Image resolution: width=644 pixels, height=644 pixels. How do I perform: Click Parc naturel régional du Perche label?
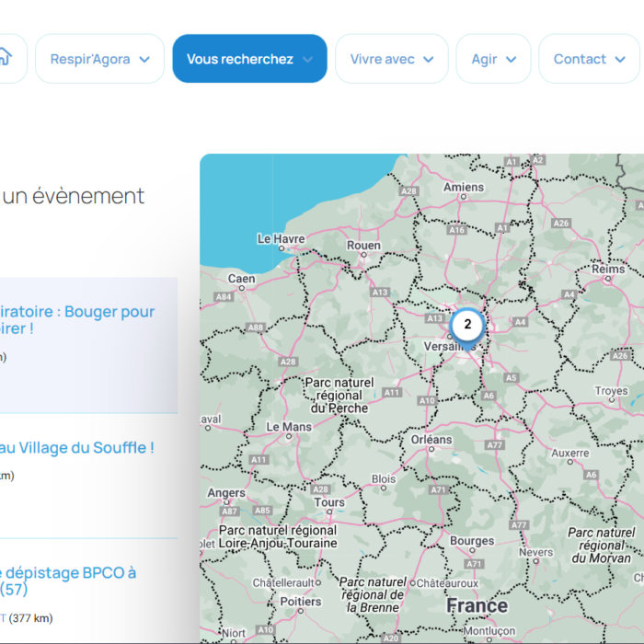pos(339,395)
